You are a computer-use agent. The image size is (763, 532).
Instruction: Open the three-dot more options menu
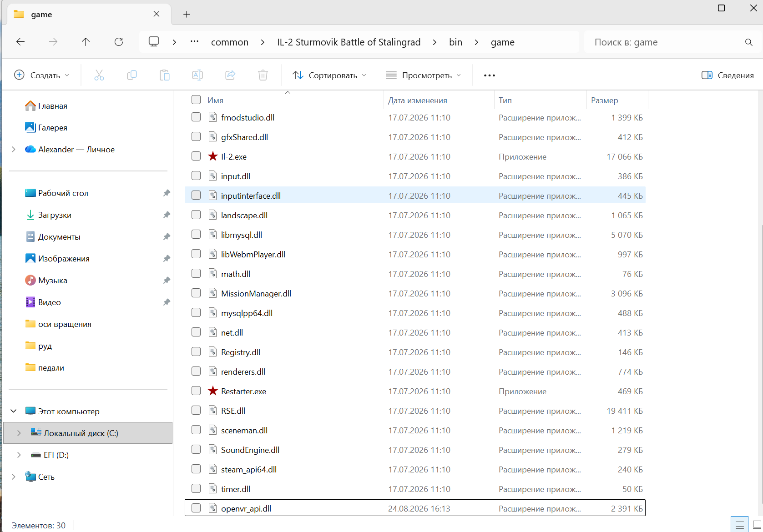(490, 75)
